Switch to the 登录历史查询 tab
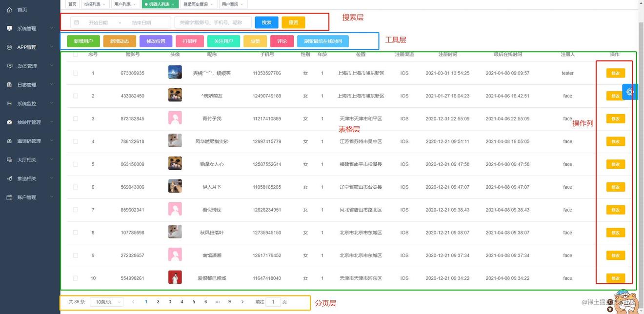Image resolution: width=644 pixels, height=314 pixels. [x=195, y=4]
